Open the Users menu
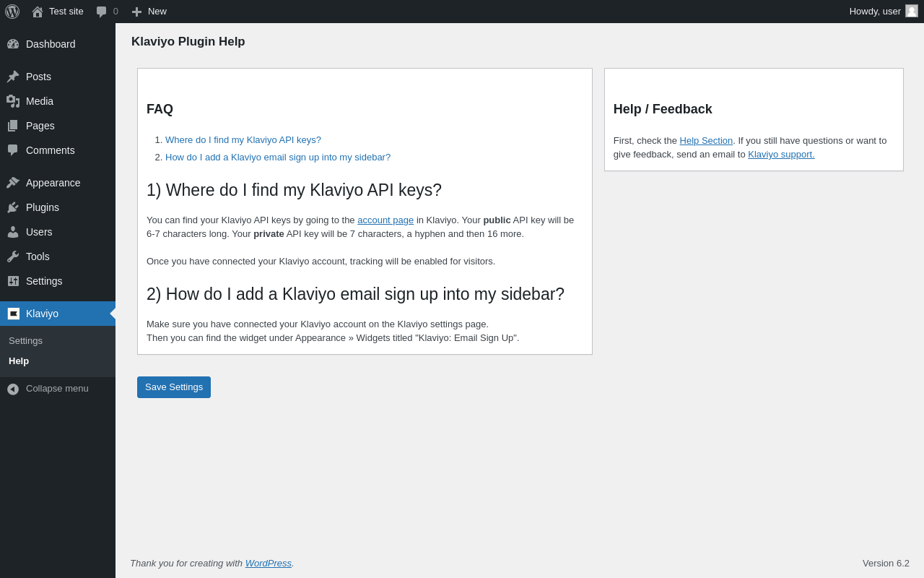 click(x=39, y=232)
